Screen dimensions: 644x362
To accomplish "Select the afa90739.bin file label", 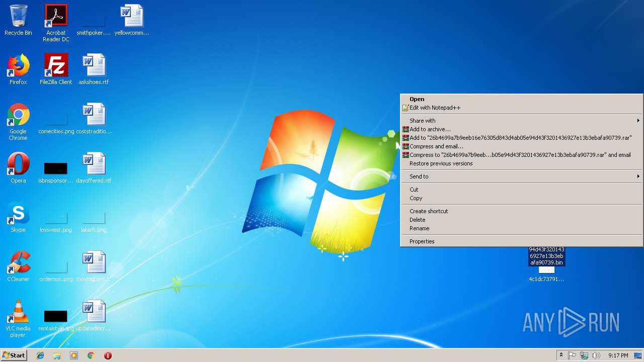I will [x=546, y=256].
